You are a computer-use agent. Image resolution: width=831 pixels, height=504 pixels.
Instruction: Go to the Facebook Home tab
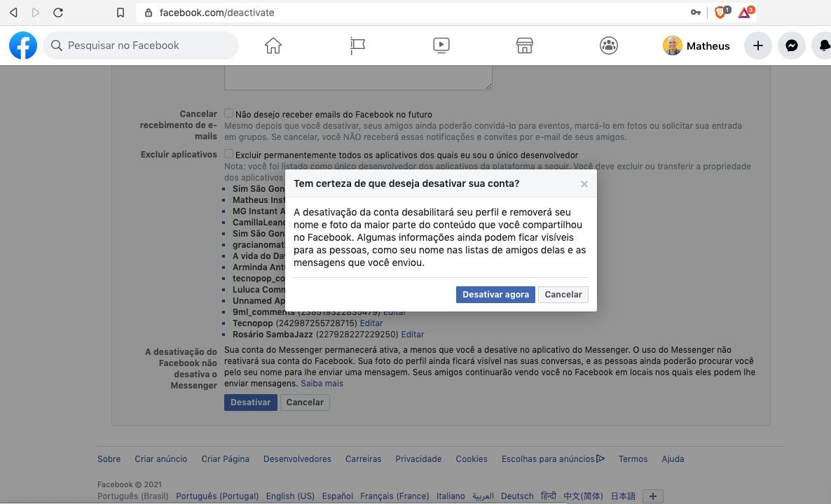click(273, 45)
